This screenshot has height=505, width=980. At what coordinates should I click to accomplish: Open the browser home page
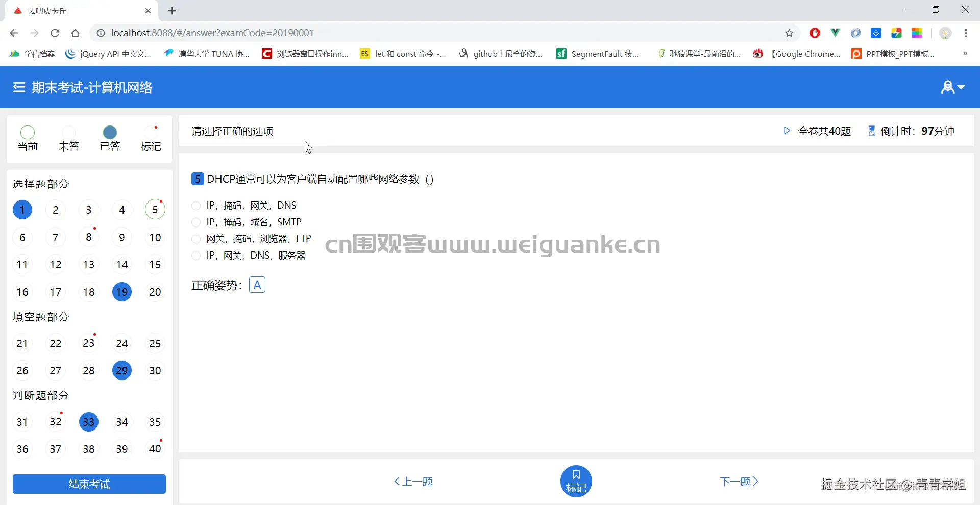click(76, 33)
